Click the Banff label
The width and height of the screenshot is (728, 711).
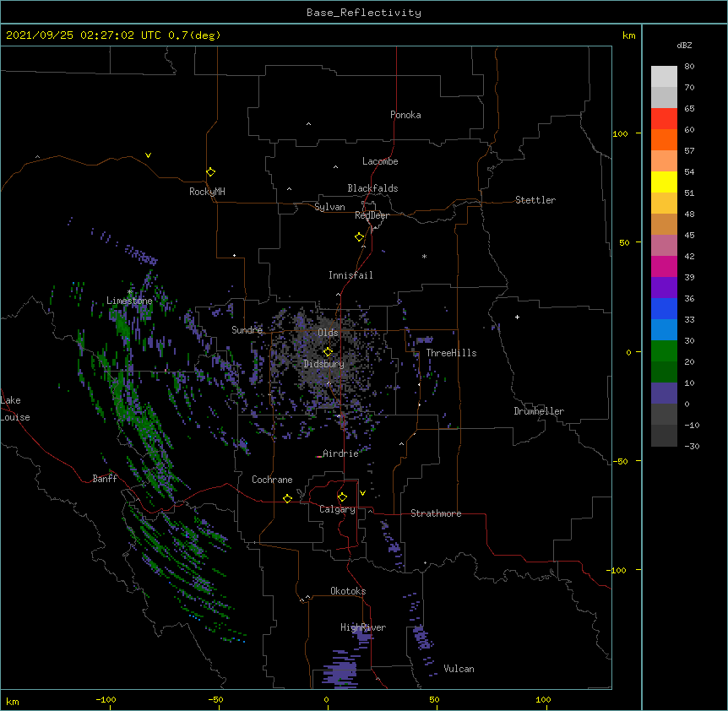click(x=105, y=479)
